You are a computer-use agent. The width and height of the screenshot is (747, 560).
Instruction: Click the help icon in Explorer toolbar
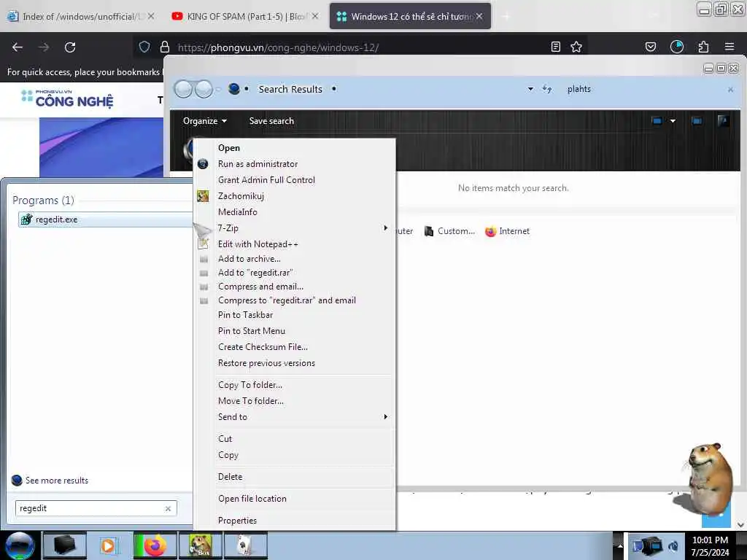pyautogui.click(x=723, y=121)
